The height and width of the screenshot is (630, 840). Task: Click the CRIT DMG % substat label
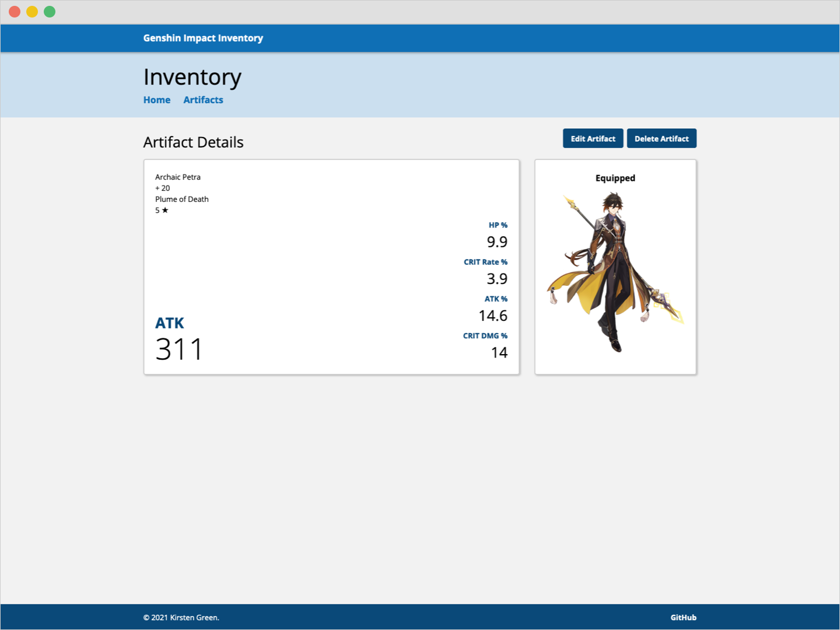(485, 336)
